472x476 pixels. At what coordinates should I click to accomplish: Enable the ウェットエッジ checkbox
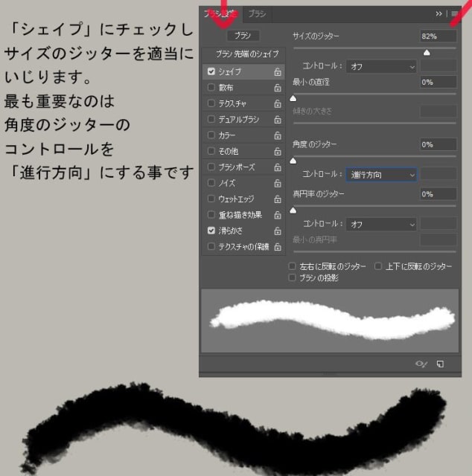point(211,199)
